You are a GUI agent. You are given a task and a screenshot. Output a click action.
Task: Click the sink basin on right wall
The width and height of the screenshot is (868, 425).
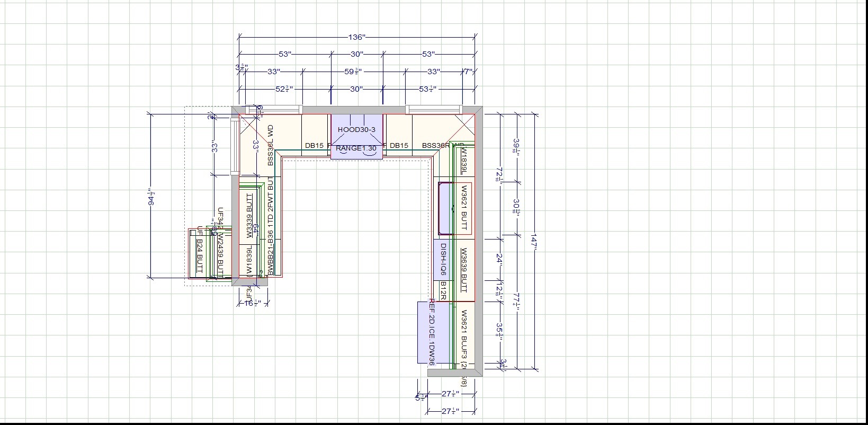[445, 208]
